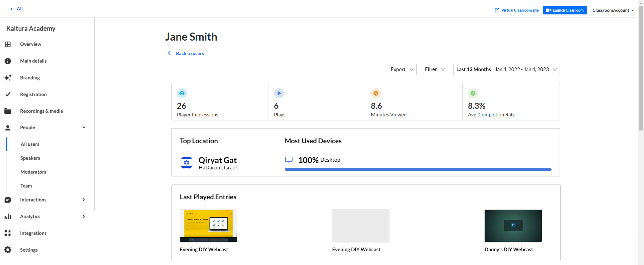The width and height of the screenshot is (644, 265).
Task: Click the Overview grid icon in sidebar
Action: tap(8, 44)
